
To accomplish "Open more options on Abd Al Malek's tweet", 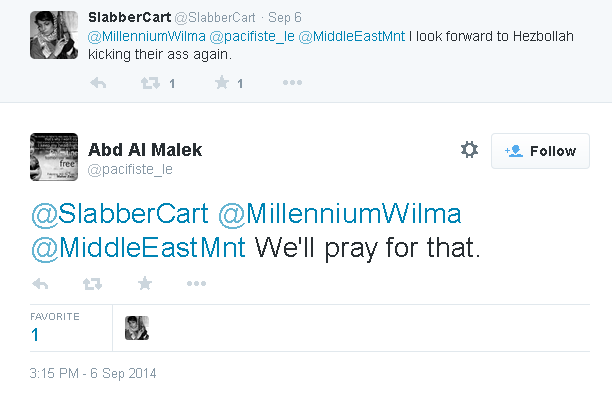I will 196,284.
